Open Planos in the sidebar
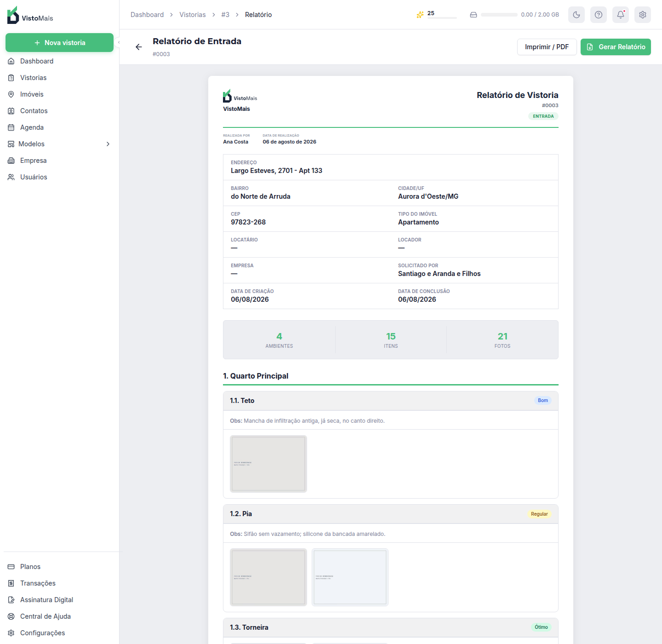Image resolution: width=662 pixels, height=644 pixels. pos(60,567)
